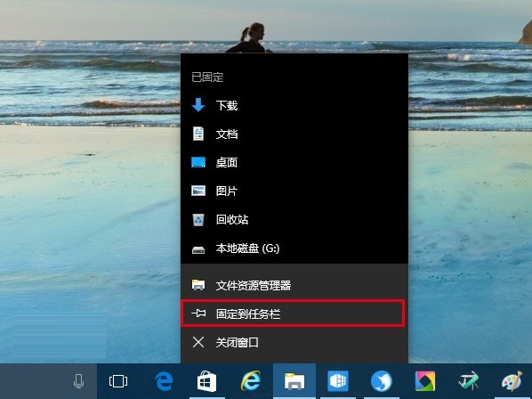
Task: Open the green tools taskbar icon
Action: (469, 381)
